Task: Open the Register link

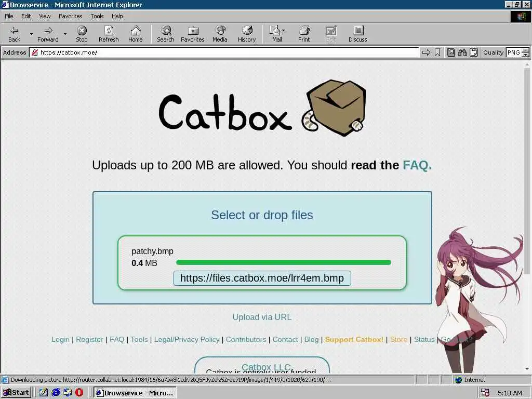Action: point(89,340)
